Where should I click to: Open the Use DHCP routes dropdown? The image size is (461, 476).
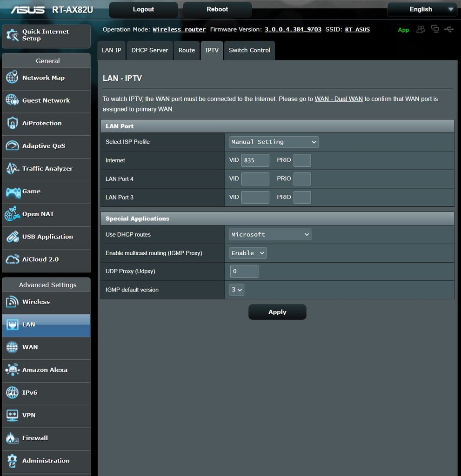[x=270, y=235]
